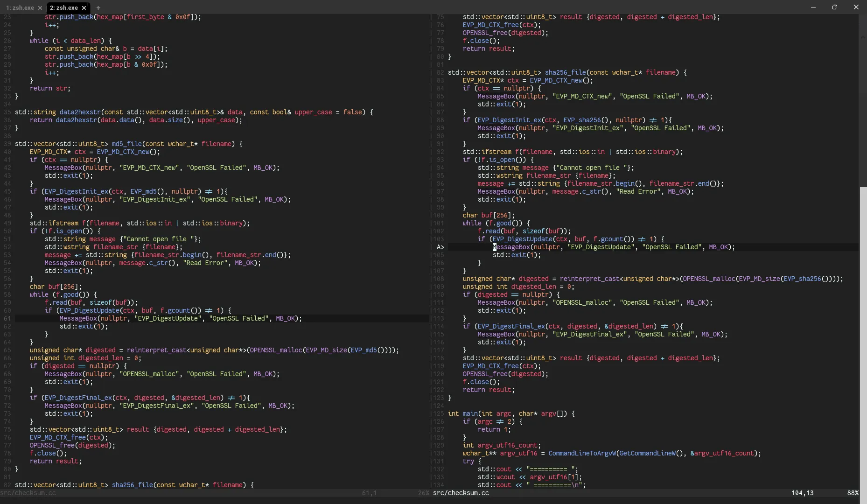Viewport: 867px width, 504px height.
Task: Open a new terminal tab with plus icon
Action: [x=98, y=8]
